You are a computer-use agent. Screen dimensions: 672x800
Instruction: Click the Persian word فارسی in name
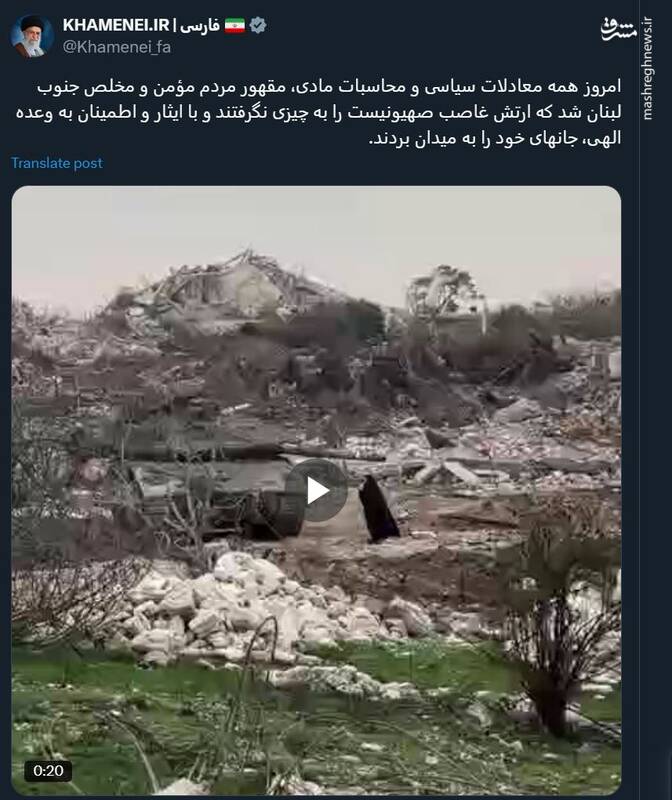pos(200,25)
